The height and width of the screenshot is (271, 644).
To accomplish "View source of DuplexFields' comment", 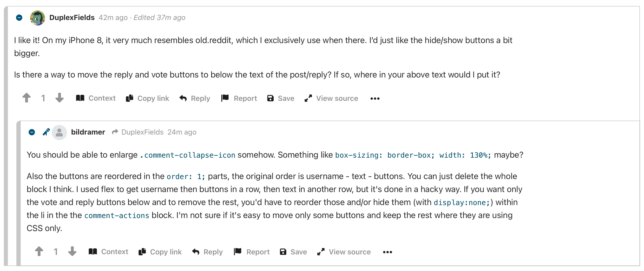I will point(331,98).
